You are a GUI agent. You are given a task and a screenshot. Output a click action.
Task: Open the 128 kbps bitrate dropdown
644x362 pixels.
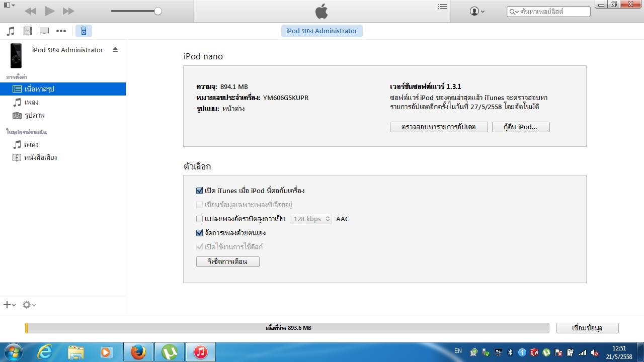coord(311,219)
